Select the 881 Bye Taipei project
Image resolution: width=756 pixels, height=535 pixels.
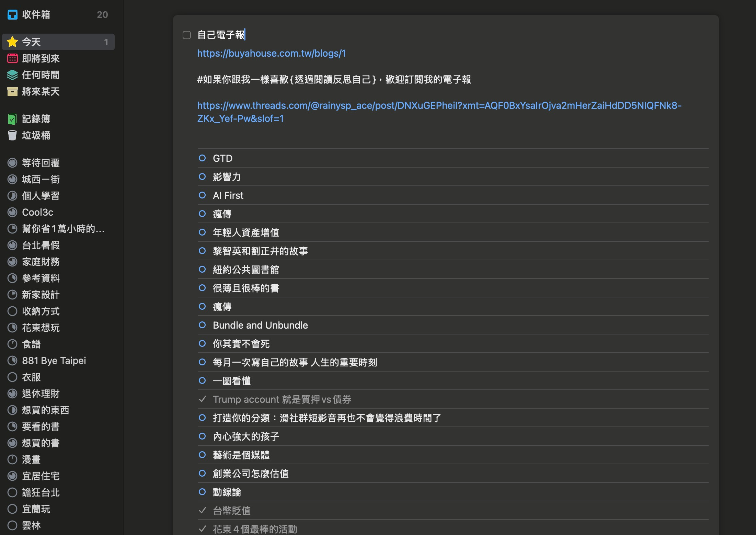(54, 361)
